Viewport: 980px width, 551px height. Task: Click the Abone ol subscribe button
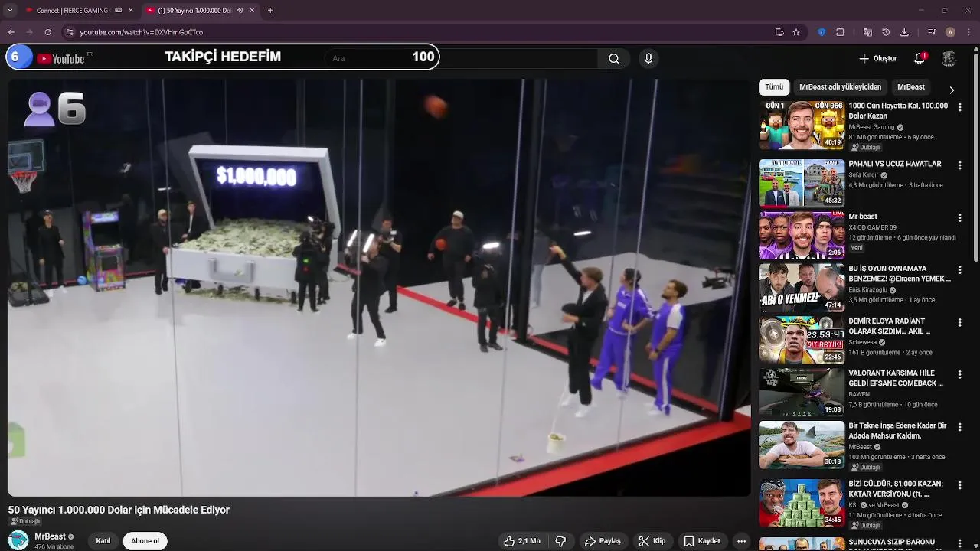145,541
